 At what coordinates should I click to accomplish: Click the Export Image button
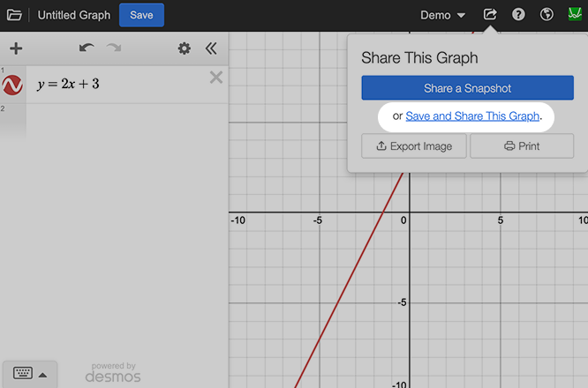[x=414, y=146]
